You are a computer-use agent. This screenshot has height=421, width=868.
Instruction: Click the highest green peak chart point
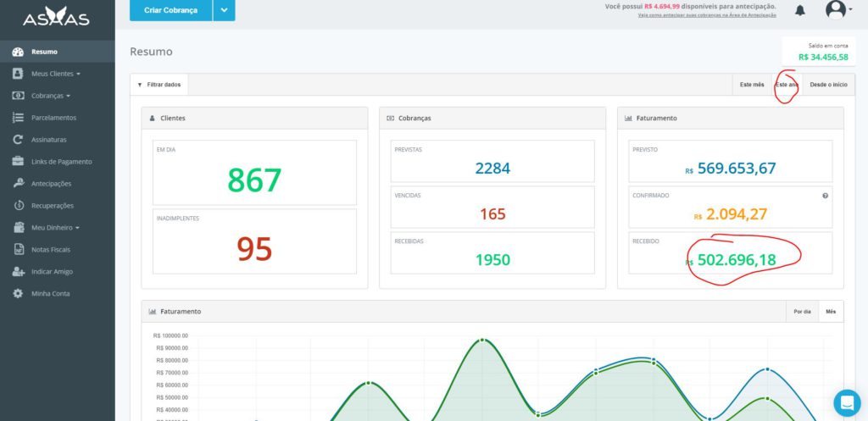pyautogui.click(x=482, y=340)
